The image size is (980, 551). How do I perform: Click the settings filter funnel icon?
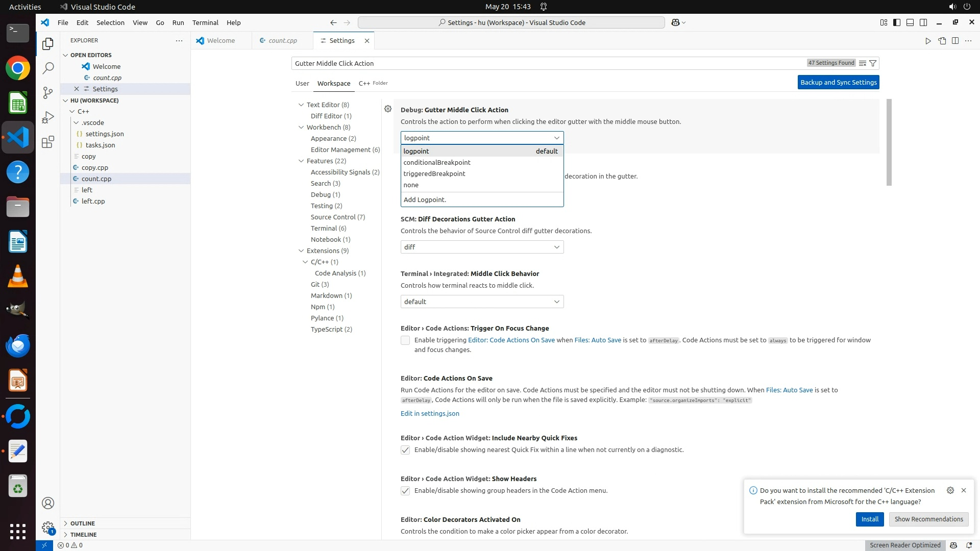[x=873, y=63]
